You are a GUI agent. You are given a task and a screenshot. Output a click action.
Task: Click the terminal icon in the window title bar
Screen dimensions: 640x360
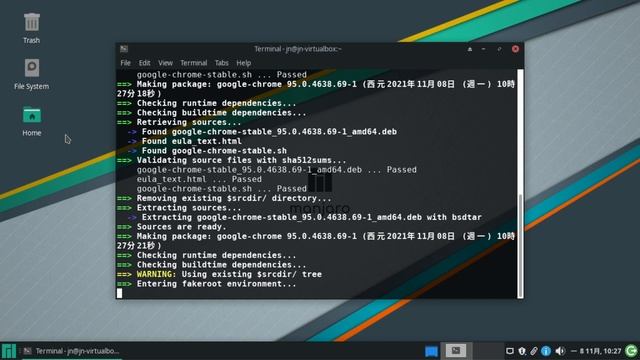pyautogui.click(x=124, y=49)
